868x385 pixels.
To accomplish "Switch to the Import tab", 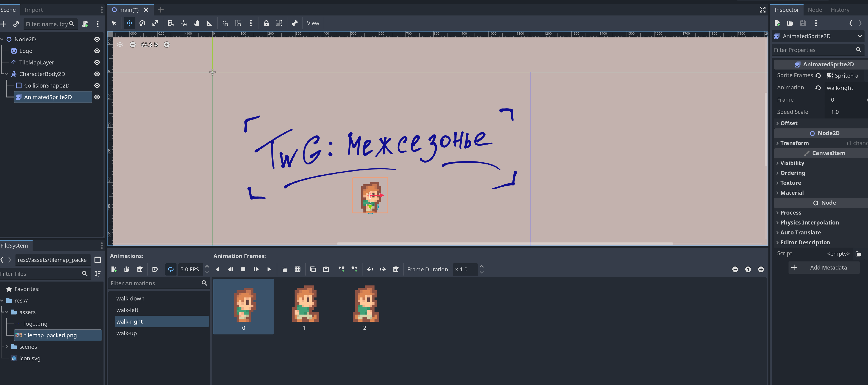I will 33,10.
